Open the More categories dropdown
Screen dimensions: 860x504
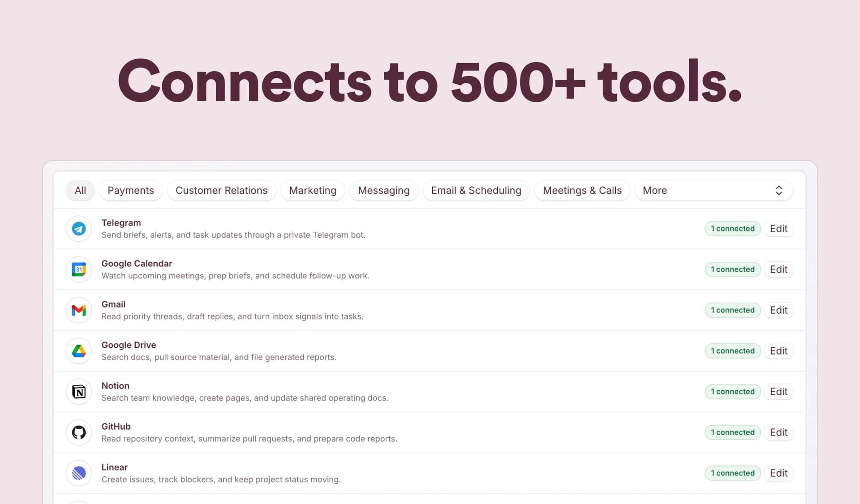(714, 190)
